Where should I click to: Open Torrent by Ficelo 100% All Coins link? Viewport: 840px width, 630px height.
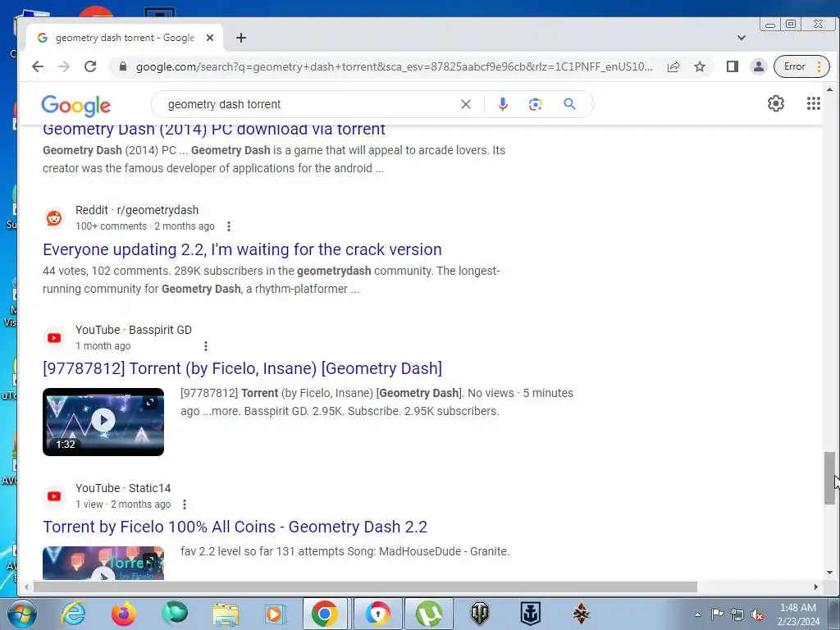pyautogui.click(x=235, y=527)
